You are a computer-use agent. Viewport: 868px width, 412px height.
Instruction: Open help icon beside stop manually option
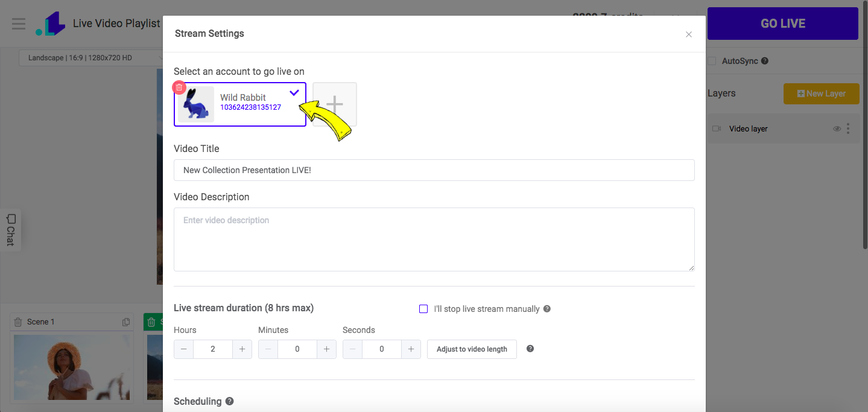[547, 309]
